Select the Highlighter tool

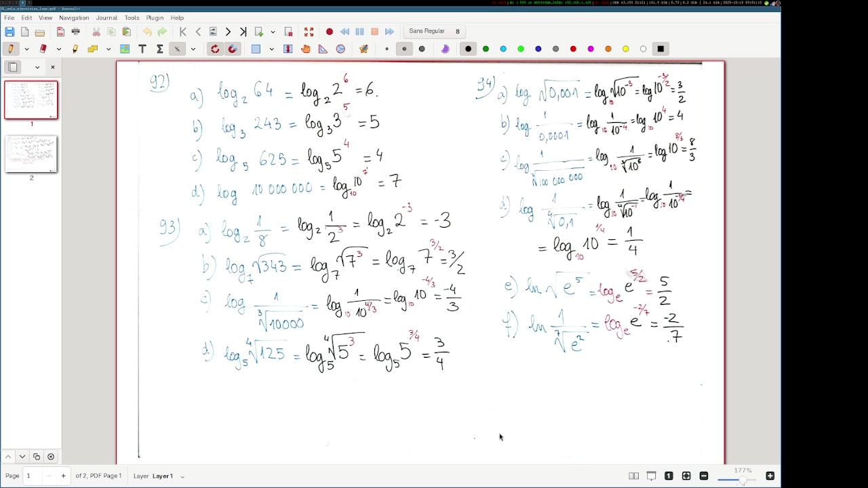(x=75, y=49)
